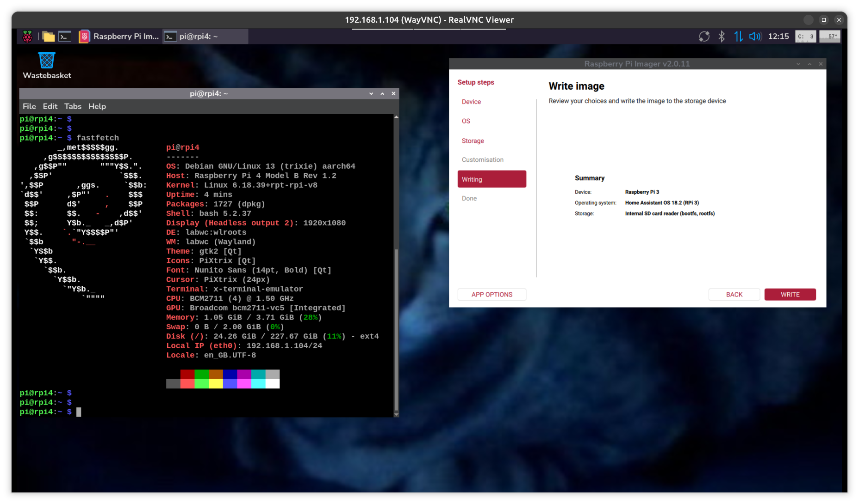Image resolution: width=859 pixels, height=504 pixels.
Task: Switch to the Raspberry Pi Imager taskbar item
Action: [119, 37]
